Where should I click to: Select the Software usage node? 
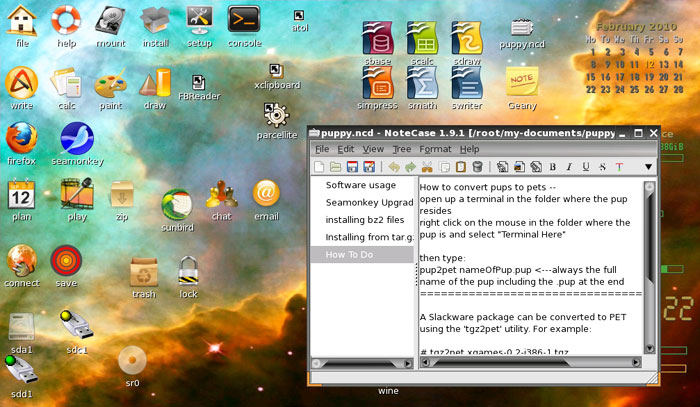[x=361, y=185]
